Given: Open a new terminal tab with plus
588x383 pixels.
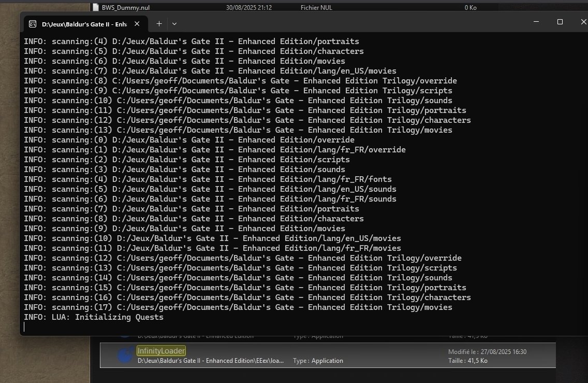Looking at the screenshot, I should pos(159,24).
